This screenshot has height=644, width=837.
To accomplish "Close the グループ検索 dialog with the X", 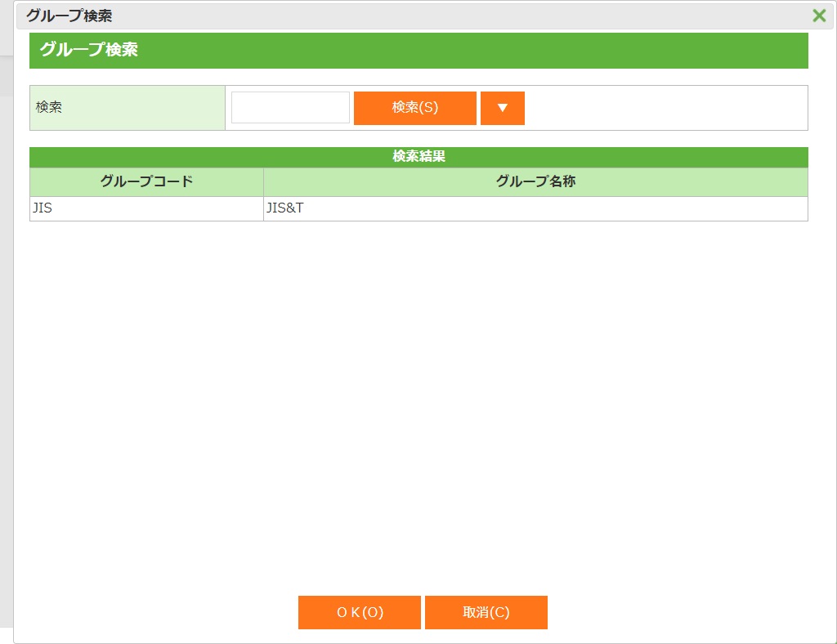I will [819, 16].
